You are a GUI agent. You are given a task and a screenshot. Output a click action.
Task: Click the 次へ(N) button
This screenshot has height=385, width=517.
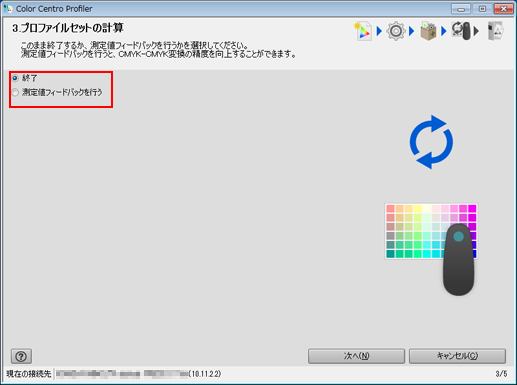point(356,356)
